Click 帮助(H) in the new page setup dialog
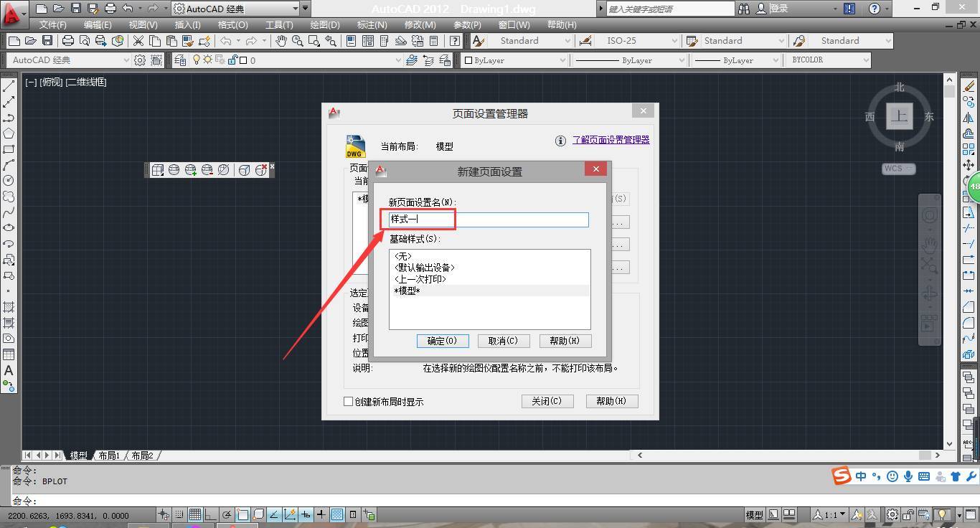980x528 pixels. pos(565,341)
